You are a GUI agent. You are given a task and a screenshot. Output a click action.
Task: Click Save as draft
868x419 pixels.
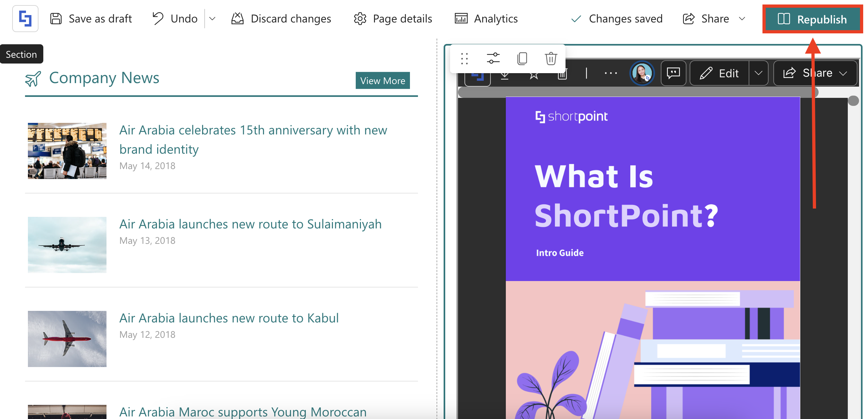pyautogui.click(x=91, y=19)
